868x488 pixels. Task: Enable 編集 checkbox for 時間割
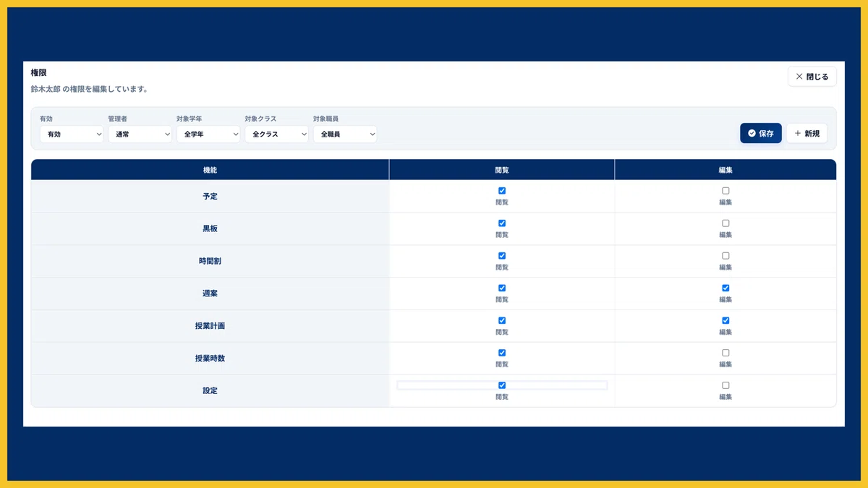tap(726, 256)
